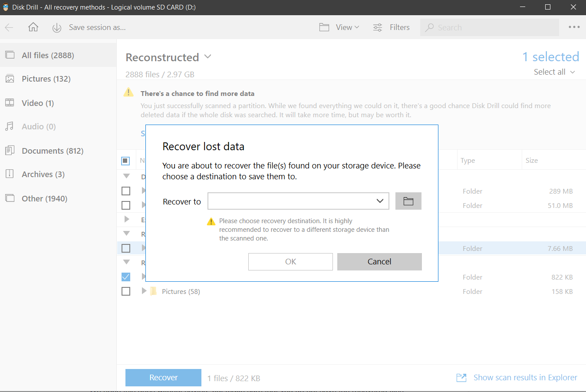Select Video (1) category
This screenshot has height=392, width=586.
(58, 103)
